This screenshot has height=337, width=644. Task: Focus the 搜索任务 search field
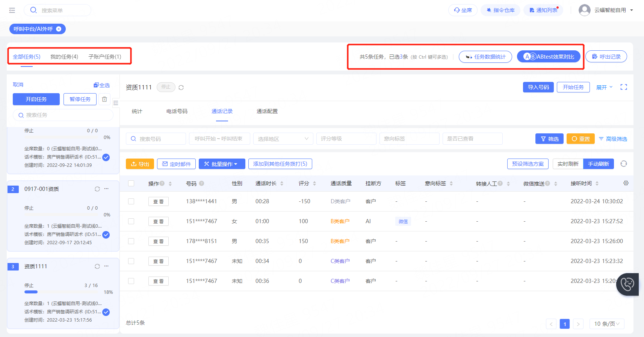(63, 115)
